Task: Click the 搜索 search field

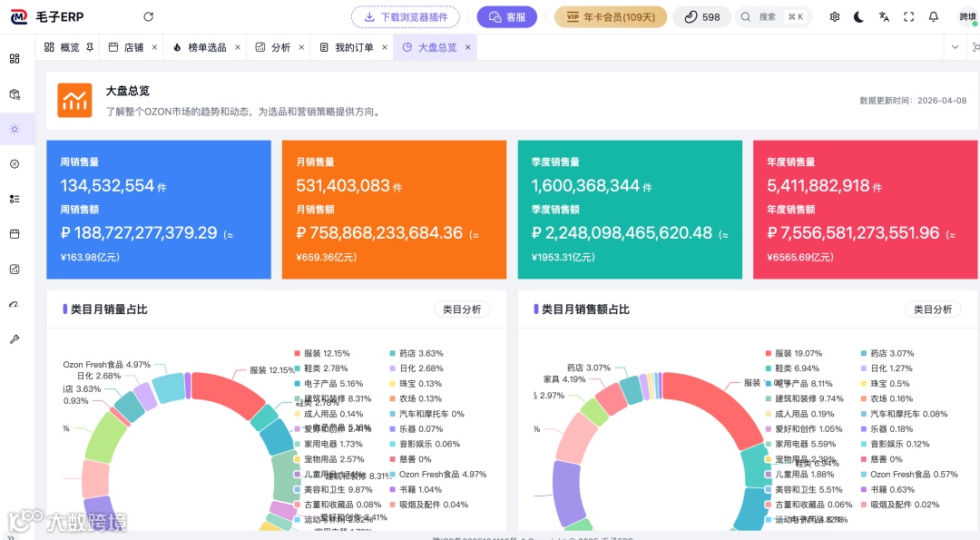Action: (773, 17)
